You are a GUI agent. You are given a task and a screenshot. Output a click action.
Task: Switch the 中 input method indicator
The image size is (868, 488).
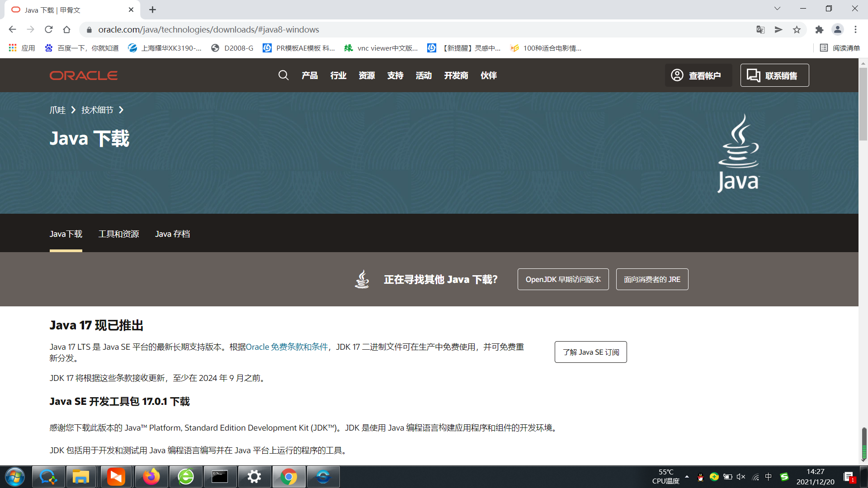(769, 477)
